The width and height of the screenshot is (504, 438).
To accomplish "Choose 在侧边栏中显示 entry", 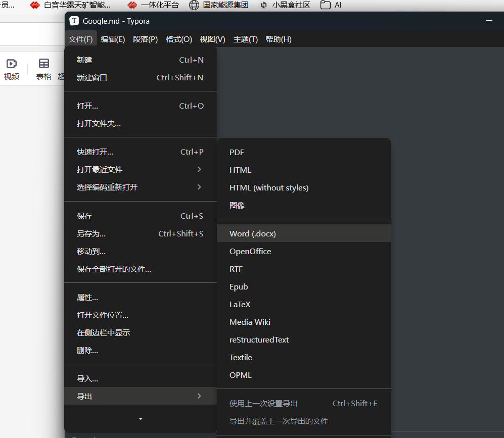I will (x=141, y=333).
